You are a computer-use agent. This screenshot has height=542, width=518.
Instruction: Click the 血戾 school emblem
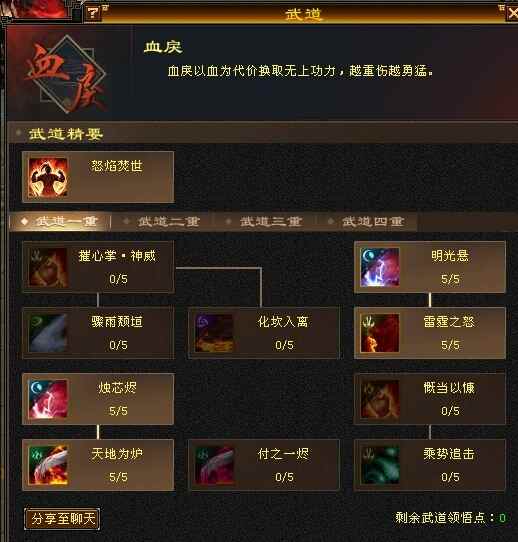pos(66,75)
